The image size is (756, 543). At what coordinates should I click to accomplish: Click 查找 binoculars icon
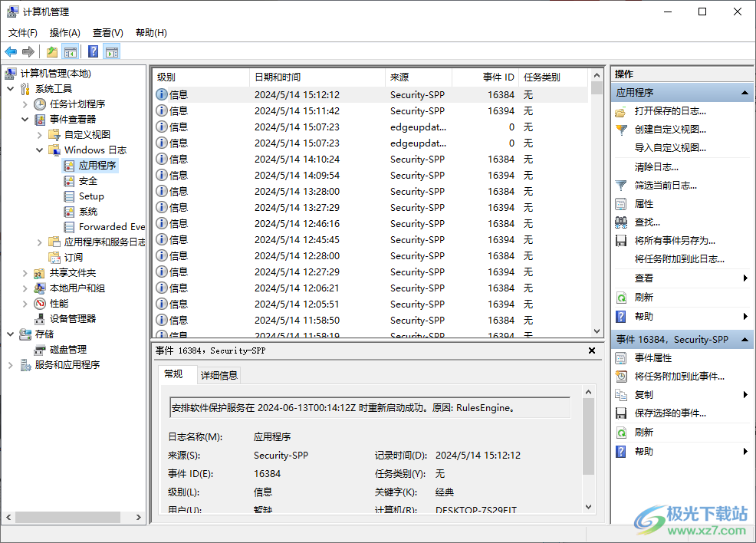621,222
